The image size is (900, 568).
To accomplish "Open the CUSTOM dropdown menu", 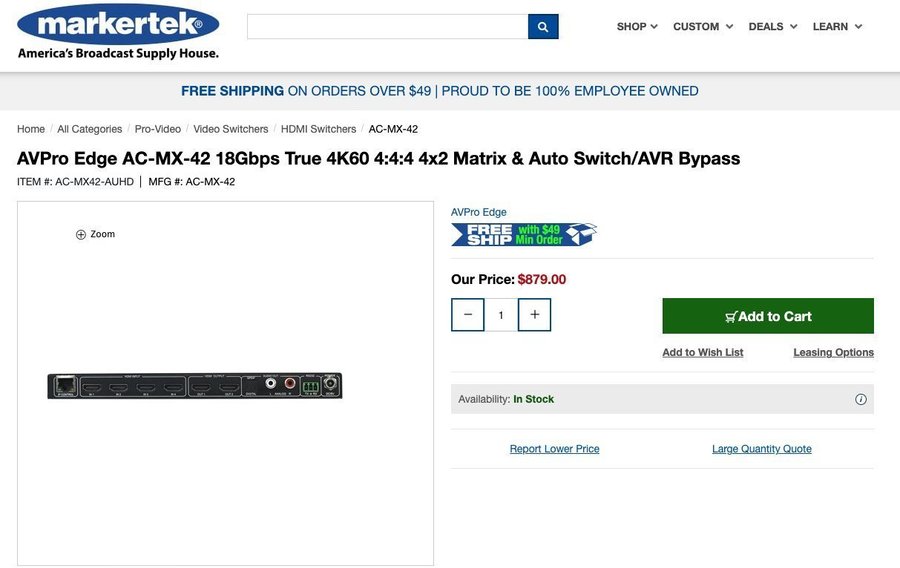I will pyautogui.click(x=703, y=26).
